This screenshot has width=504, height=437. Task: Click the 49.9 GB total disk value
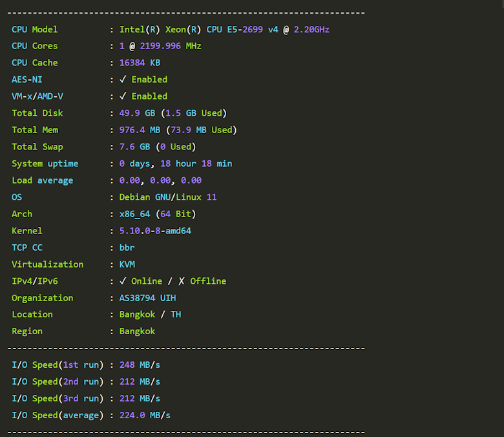click(x=137, y=113)
